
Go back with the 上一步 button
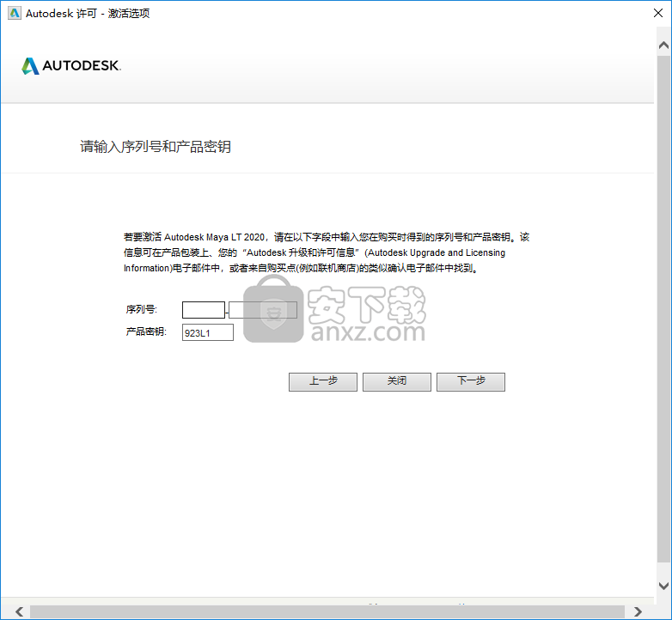click(x=323, y=381)
